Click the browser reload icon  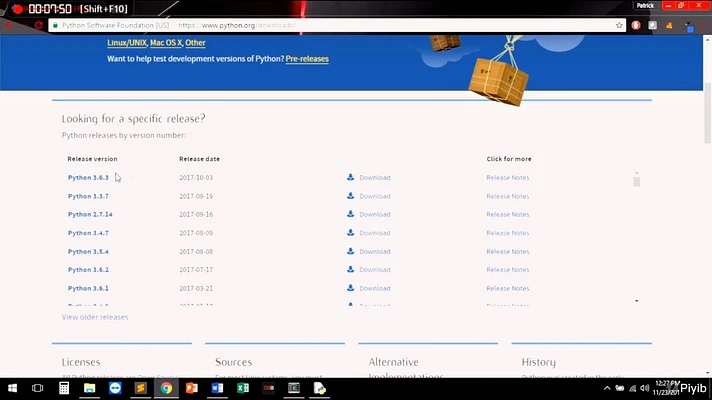click(x=39, y=25)
